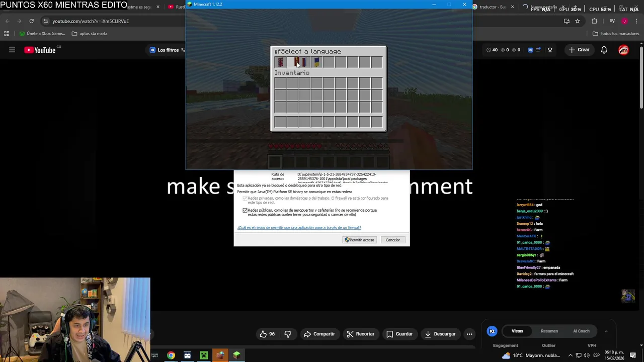This screenshot has width=644, height=362.
Task: Cancel the firewall dialog
Action: coord(392,240)
